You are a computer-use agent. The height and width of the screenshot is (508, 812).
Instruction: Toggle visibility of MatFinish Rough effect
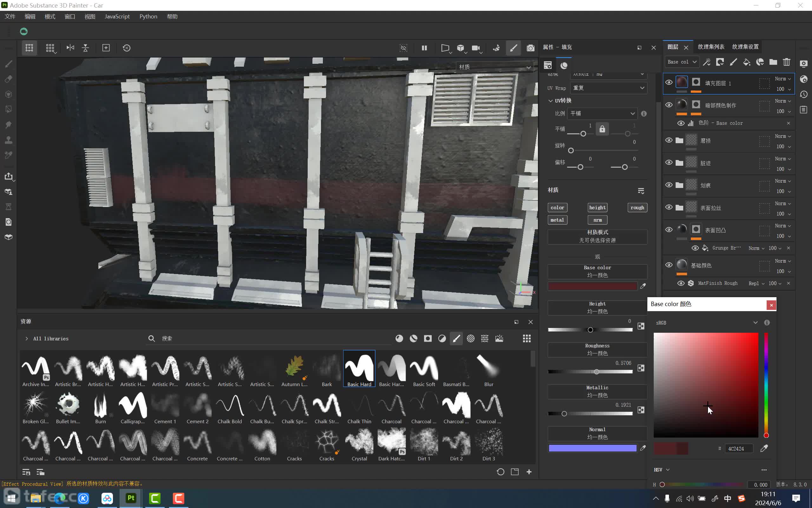coord(681,283)
